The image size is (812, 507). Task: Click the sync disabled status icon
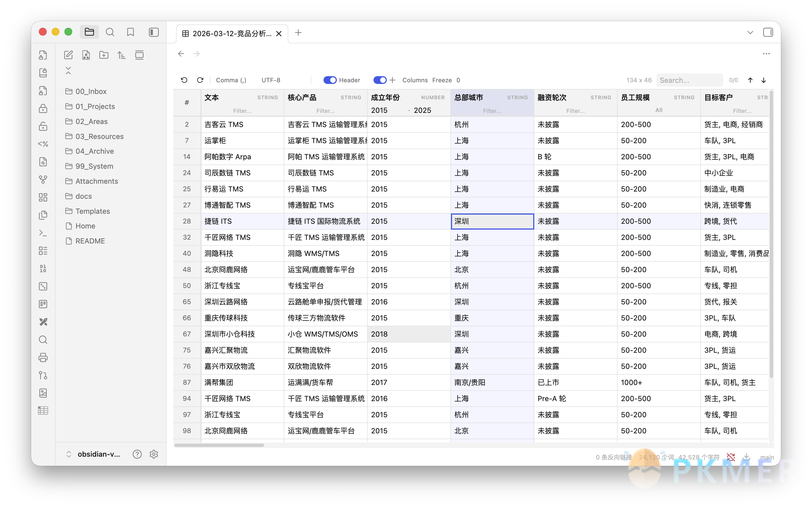(x=731, y=457)
